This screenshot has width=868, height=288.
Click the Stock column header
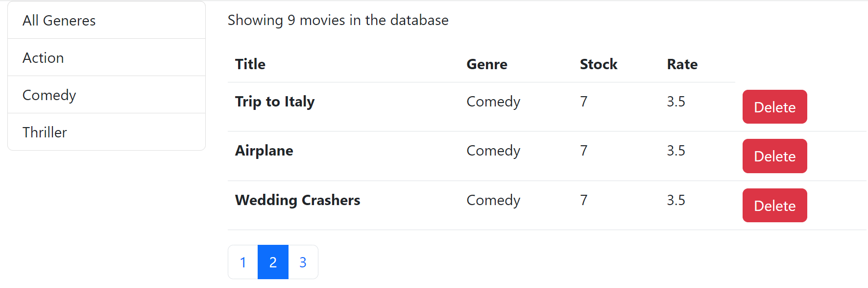[x=598, y=64]
